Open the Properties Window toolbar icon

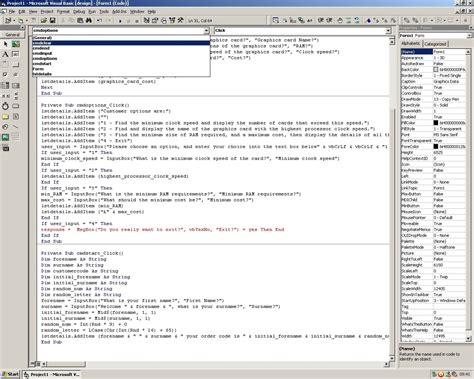[x=155, y=21]
